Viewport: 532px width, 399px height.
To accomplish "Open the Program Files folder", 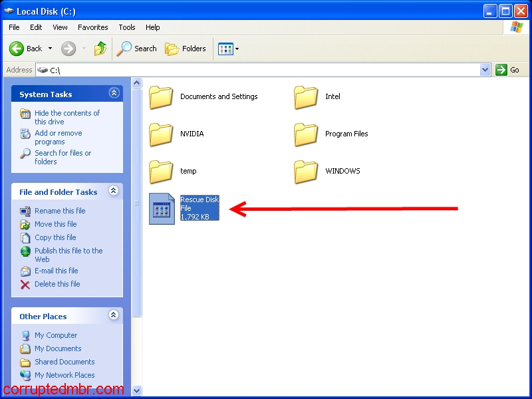I will coord(306,134).
